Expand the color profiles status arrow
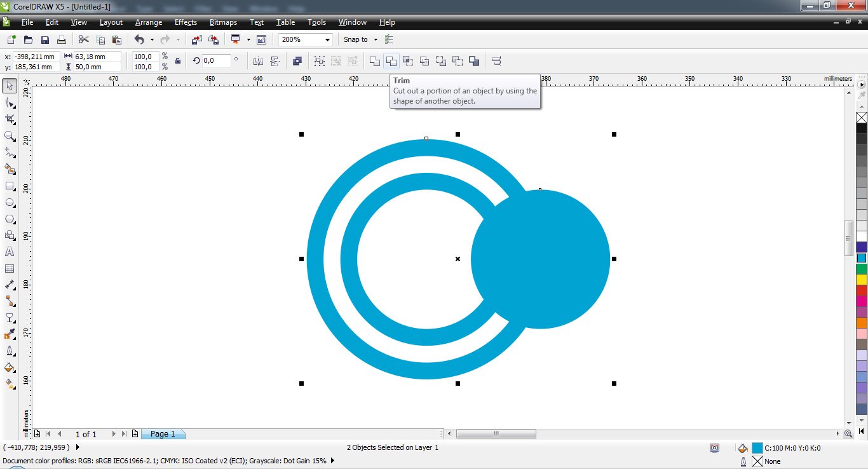The image size is (868, 469). pos(332,461)
